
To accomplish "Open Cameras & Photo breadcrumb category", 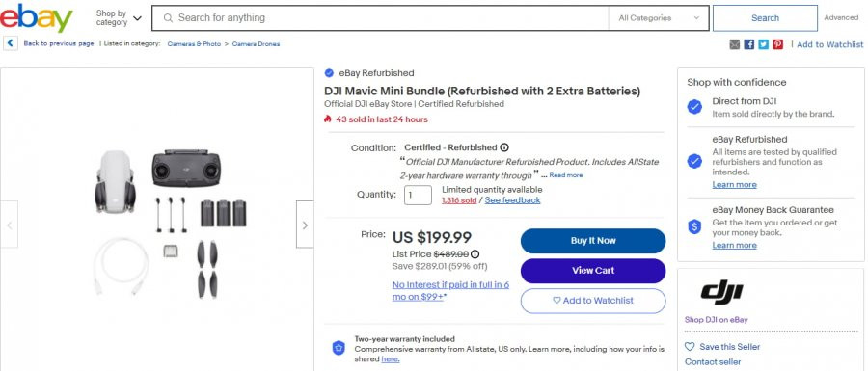I will click(x=194, y=43).
